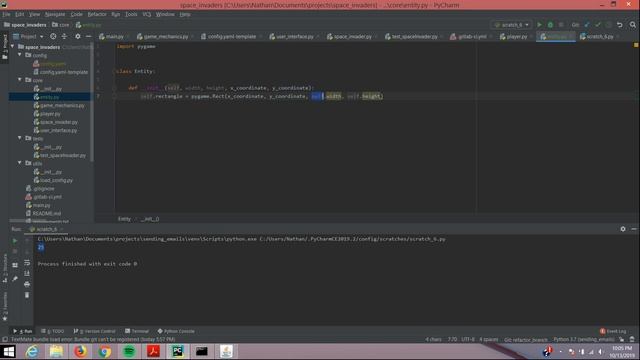Collapse the tests folder in project tree

20,138
